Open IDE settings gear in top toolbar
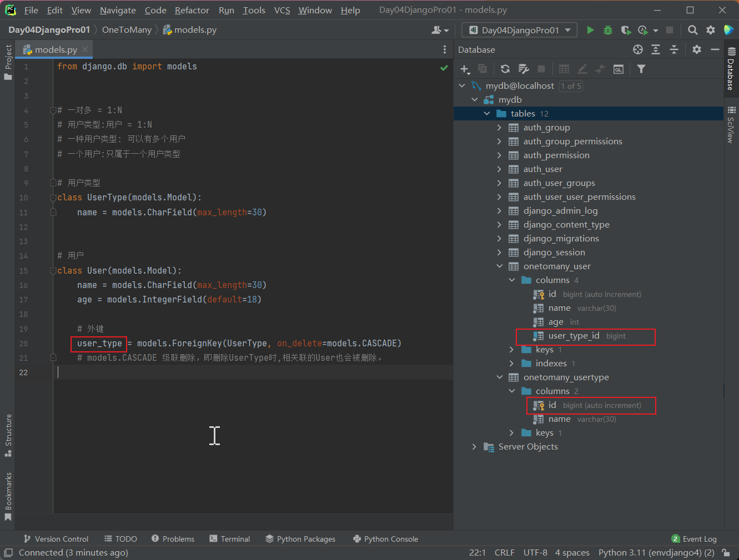The width and height of the screenshot is (739, 560). (711, 30)
